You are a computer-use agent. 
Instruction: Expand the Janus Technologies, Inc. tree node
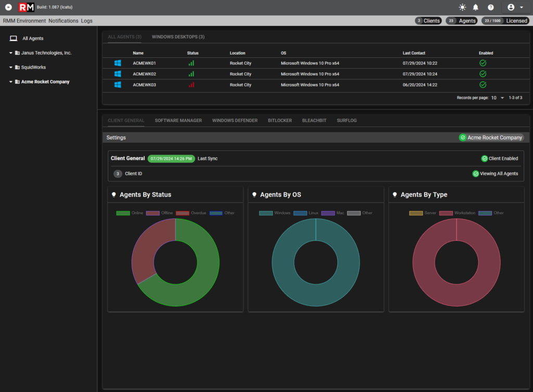pos(10,53)
